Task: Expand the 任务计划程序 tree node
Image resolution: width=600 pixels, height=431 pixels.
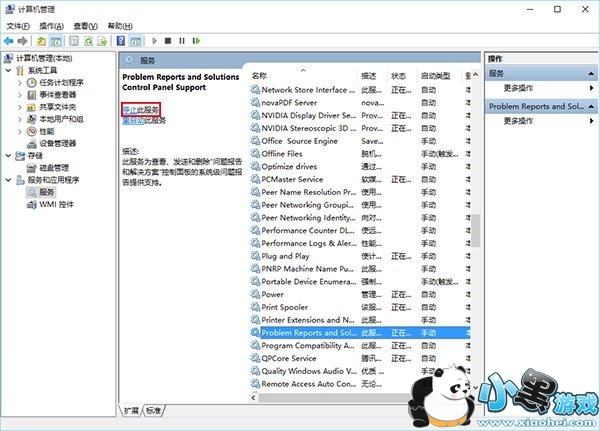Action: click(19, 83)
